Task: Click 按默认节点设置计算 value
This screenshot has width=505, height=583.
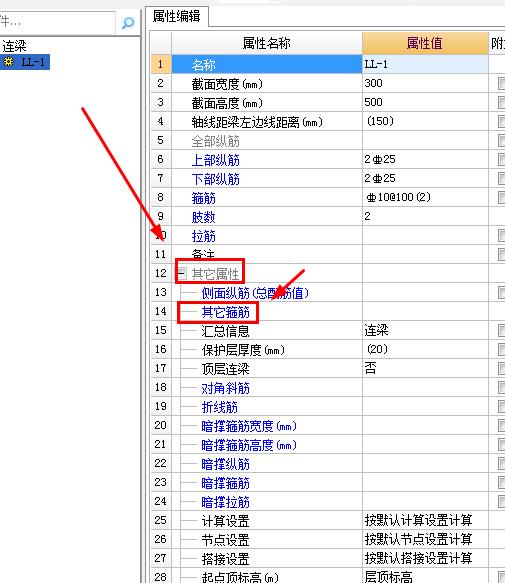Action: 418,539
